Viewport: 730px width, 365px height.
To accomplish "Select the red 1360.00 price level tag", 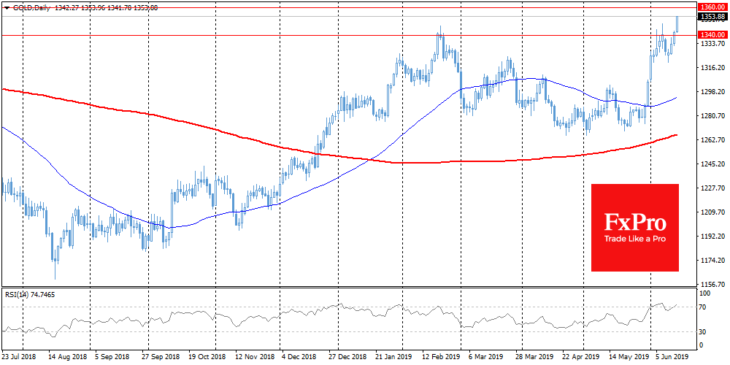I will (x=712, y=7).
